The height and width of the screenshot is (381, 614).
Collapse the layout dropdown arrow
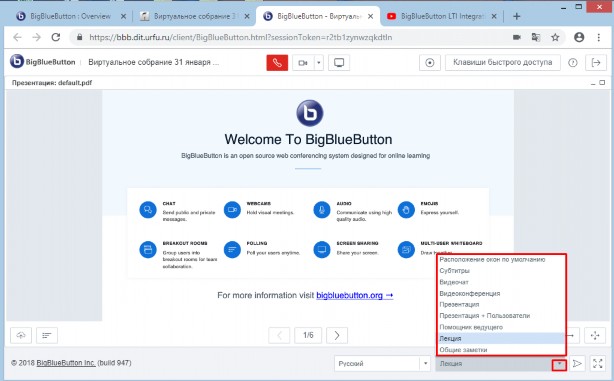559,365
